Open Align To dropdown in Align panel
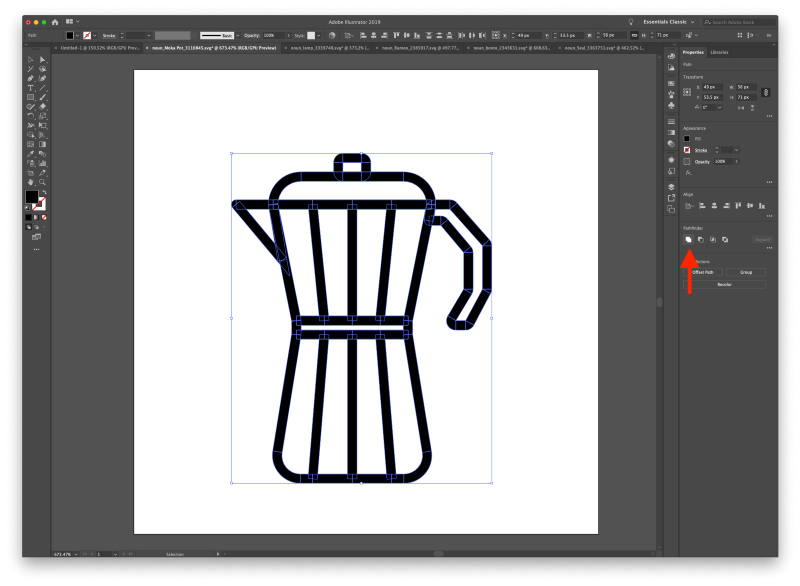This screenshot has width=800, height=586. (689, 206)
